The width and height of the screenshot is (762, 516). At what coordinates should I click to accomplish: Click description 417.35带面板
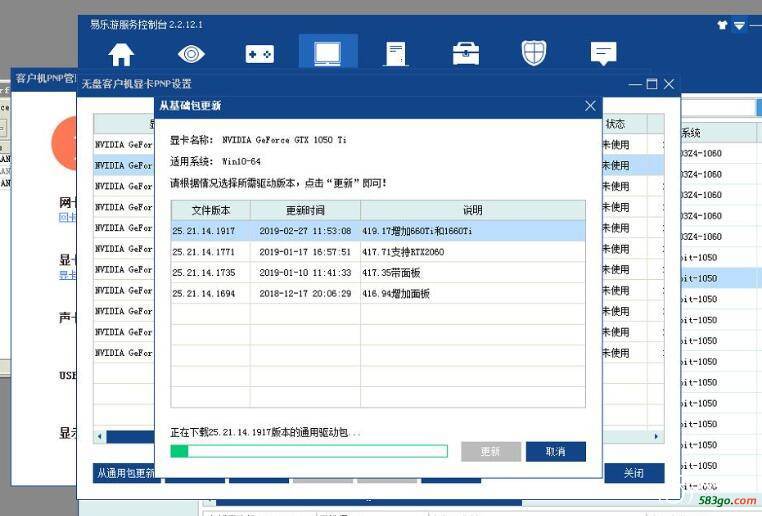point(391,273)
